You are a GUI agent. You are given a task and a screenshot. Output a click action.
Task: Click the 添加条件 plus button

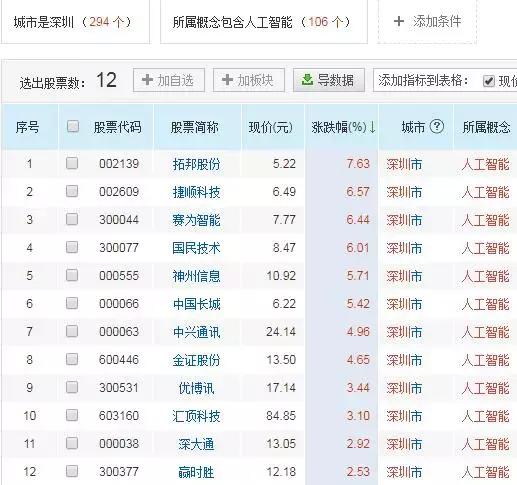point(427,22)
